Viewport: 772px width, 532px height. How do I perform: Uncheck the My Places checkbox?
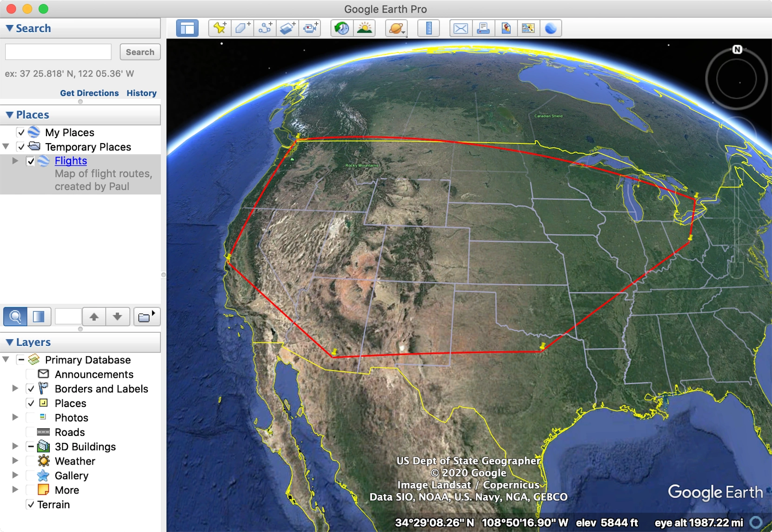click(21, 132)
